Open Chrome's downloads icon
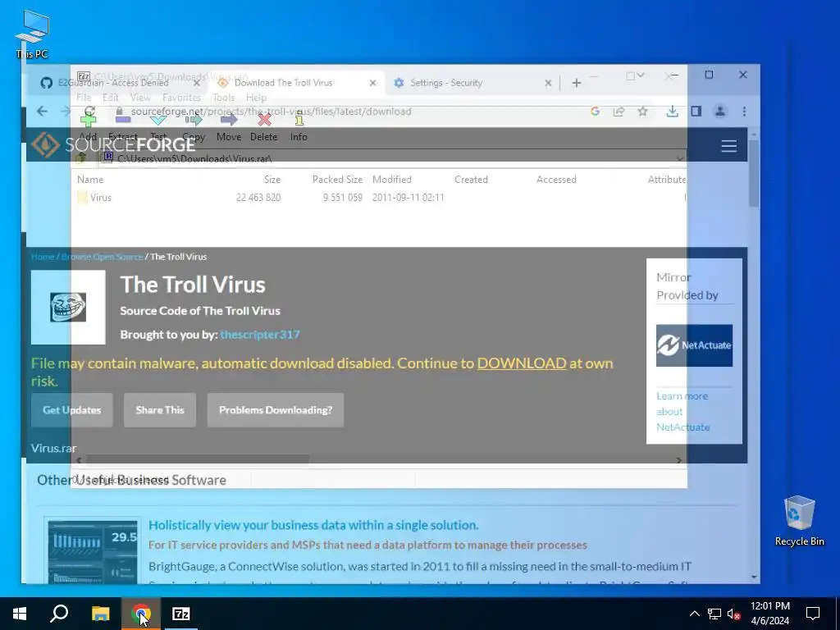The image size is (840, 630). pyautogui.click(x=673, y=112)
